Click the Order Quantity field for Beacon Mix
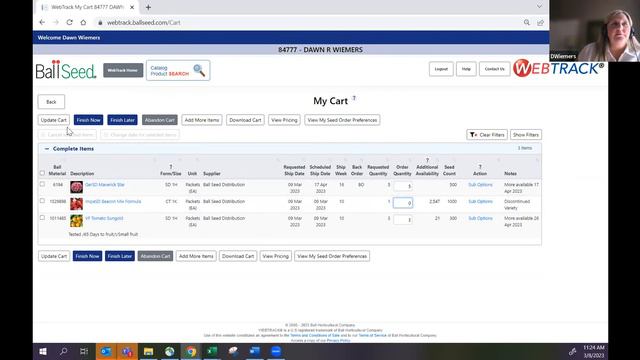Screen dimensions: 640x360 pyautogui.click(x=403, y=203)
